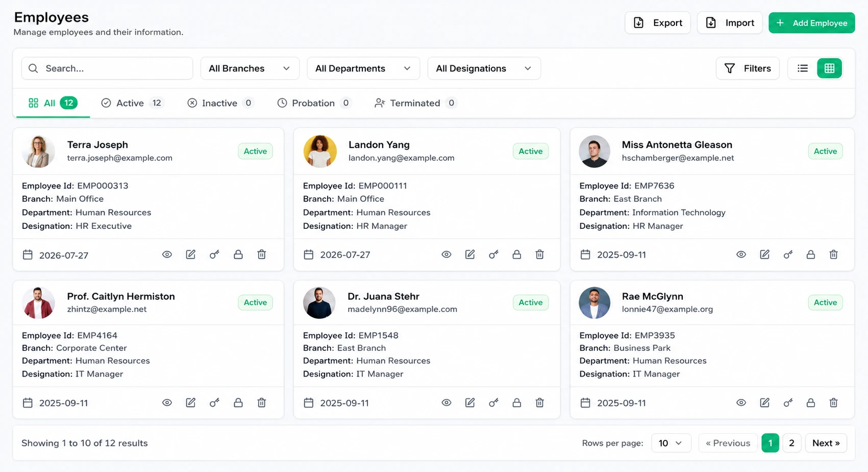Click Terra Joseph's avatar photo
Image resolution: width=868 pixels, height=472 pixels.
(x=38, y=151)
